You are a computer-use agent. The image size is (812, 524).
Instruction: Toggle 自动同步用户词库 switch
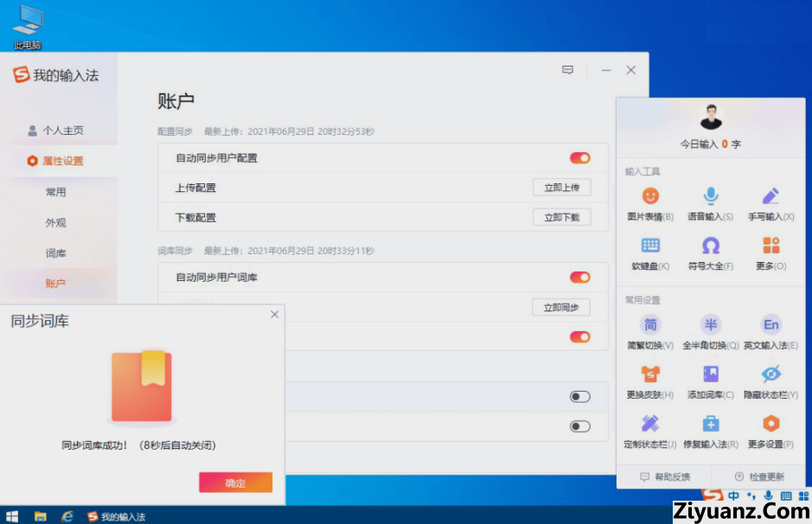tap(579, 278)
